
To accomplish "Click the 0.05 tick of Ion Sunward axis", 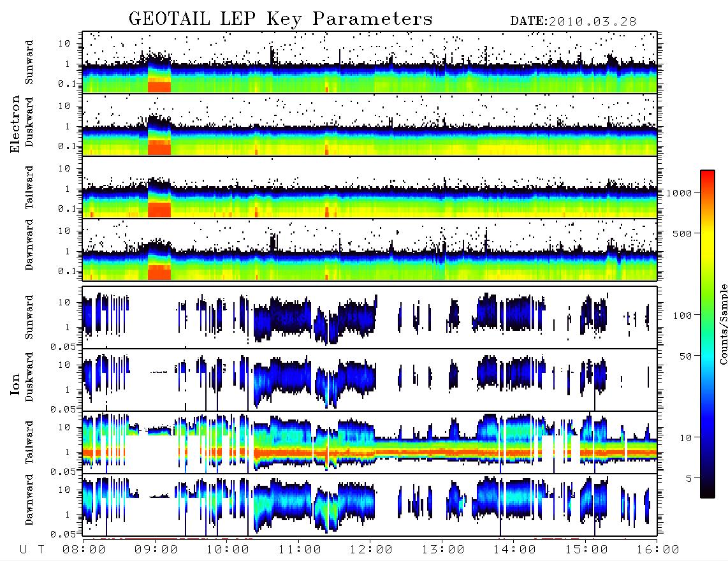I will tap(63, 346).
